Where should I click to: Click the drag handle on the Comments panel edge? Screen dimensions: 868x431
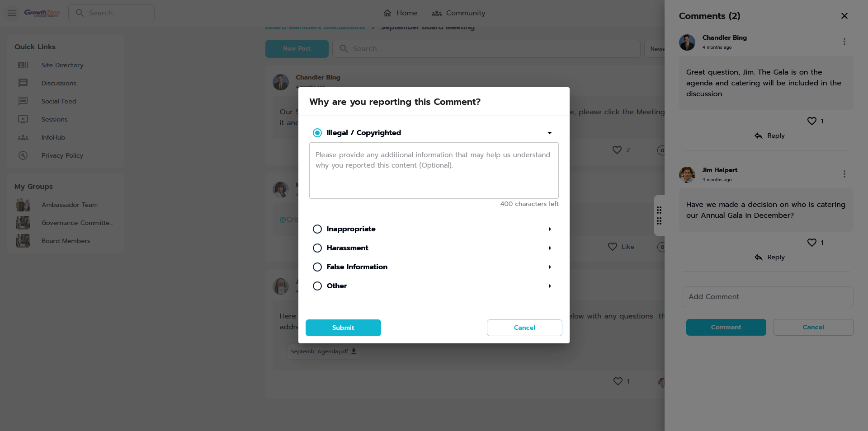pos(659,215)
